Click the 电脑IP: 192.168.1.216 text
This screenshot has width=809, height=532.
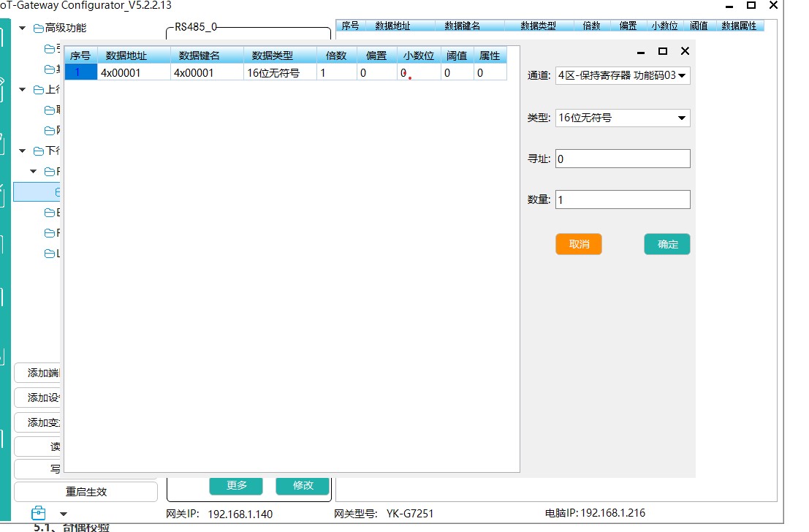tap(595, 513)
